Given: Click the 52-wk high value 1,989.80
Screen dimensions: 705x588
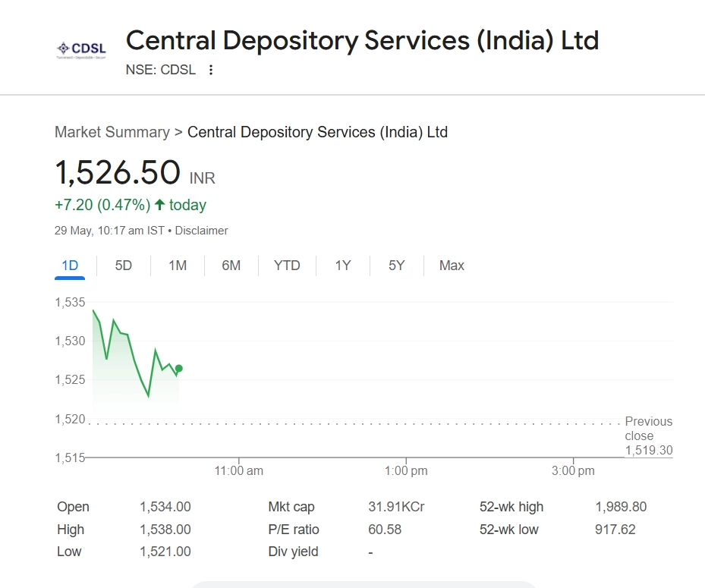Looking at the screenshot, I should (x=621, y=507).
